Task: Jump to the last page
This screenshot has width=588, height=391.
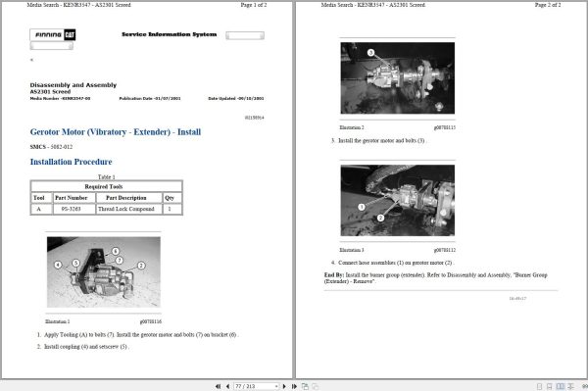Action: (x=294, y=386)
